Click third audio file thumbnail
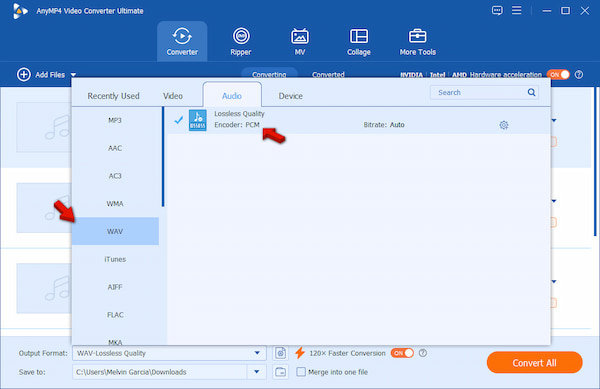Screen dimensions: 600x389 click(x=44, y=288)
